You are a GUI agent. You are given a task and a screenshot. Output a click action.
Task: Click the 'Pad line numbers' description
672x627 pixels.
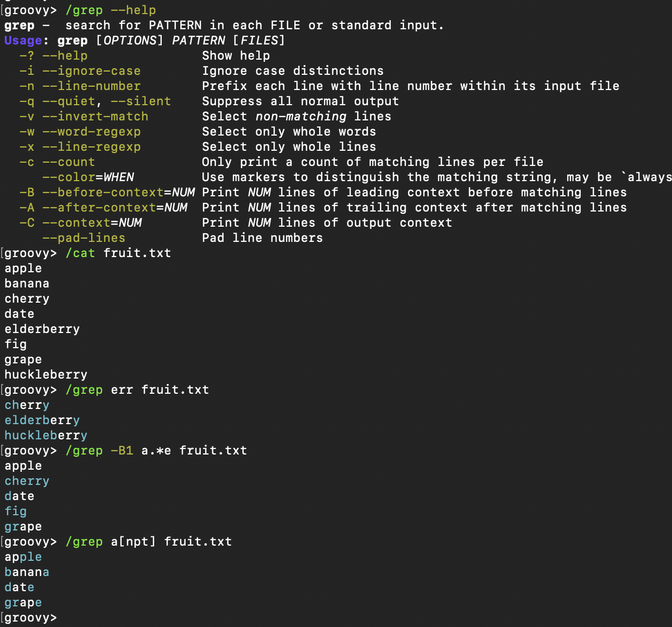pyautogui.click(x=262, y=238)
